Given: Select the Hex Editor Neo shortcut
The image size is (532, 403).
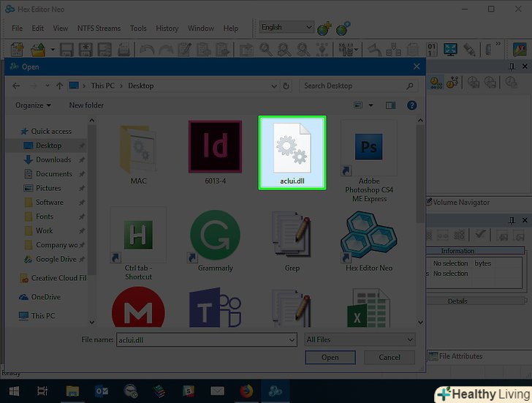Looking at the screenshot, I should 369,241.
